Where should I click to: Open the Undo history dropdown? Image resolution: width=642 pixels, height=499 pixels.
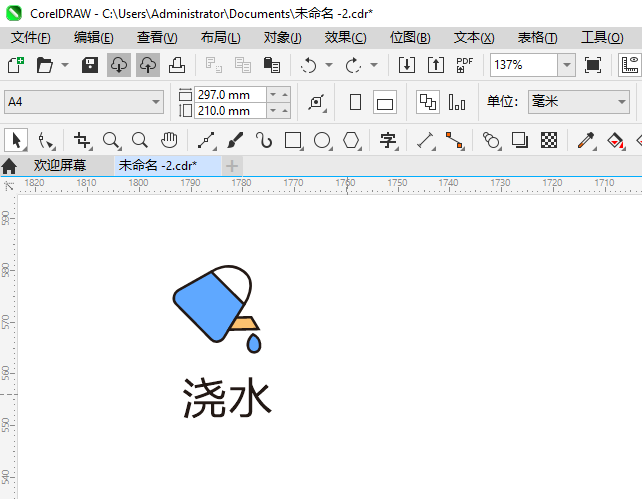(x=329, y=65)
